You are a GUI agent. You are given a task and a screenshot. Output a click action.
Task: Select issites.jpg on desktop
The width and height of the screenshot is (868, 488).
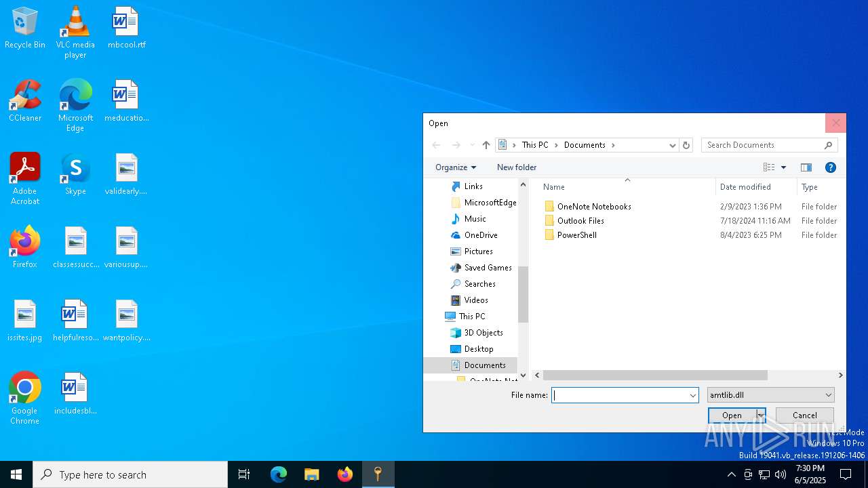click(x=25, y=321)
